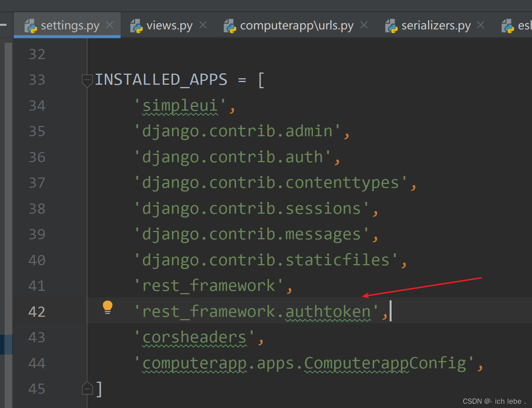Screen dimensions: 532x408
Task: Click line number 42 in the gutter
Action: click(x=37, y=312)
